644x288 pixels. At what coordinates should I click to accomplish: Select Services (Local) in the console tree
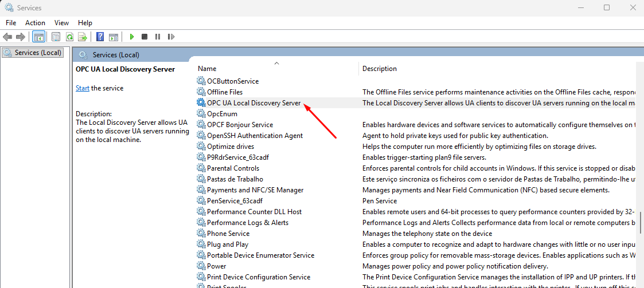click(38, 53)
